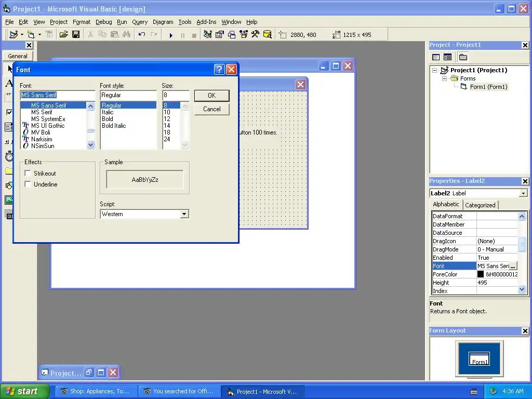This screenshot has height=399, width=532.
Task: Confirm the Font dialog with OK
Action: point(212,96)
